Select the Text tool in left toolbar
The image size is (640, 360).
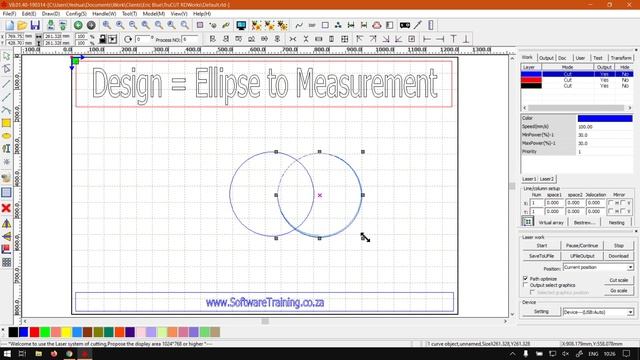6,149
